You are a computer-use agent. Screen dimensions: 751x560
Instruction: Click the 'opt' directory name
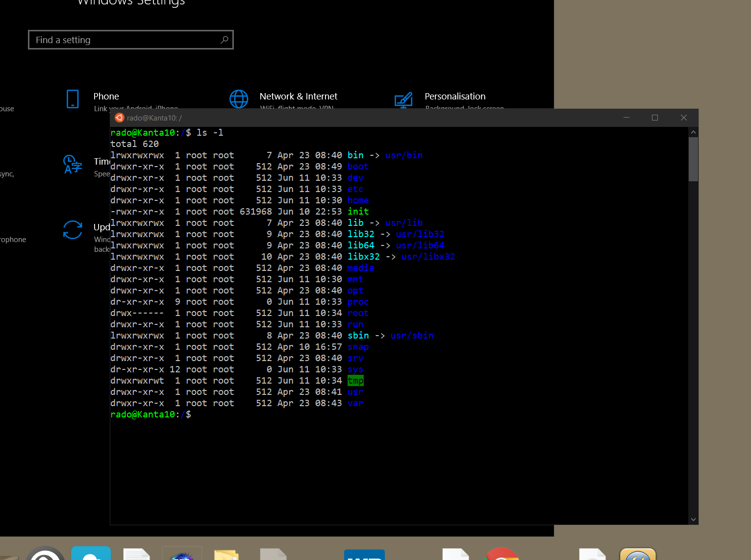click(355, 290)
